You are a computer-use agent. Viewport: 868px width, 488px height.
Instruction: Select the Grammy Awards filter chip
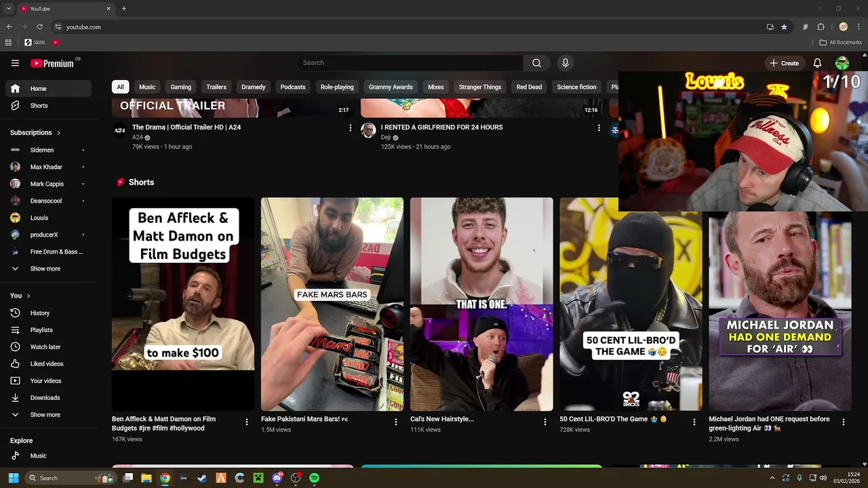pos(391,87)
